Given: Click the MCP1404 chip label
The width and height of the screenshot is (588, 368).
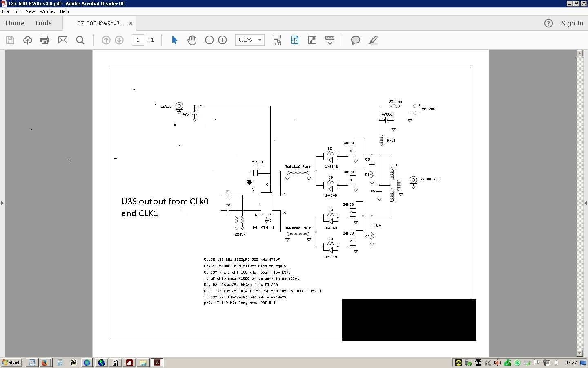Looking at the screenshot, I should pos(263,227).
